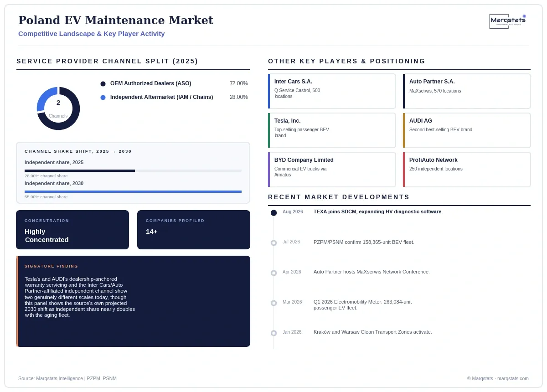Click the Poland EV Maintenance Market title
The height and width of the screenshot is (392, 547).
(116, 20)
